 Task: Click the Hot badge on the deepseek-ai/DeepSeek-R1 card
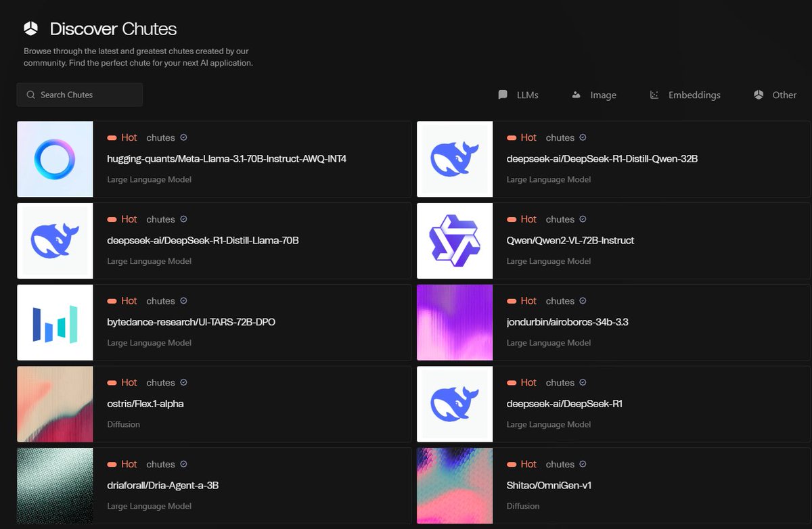coord(522,383)
